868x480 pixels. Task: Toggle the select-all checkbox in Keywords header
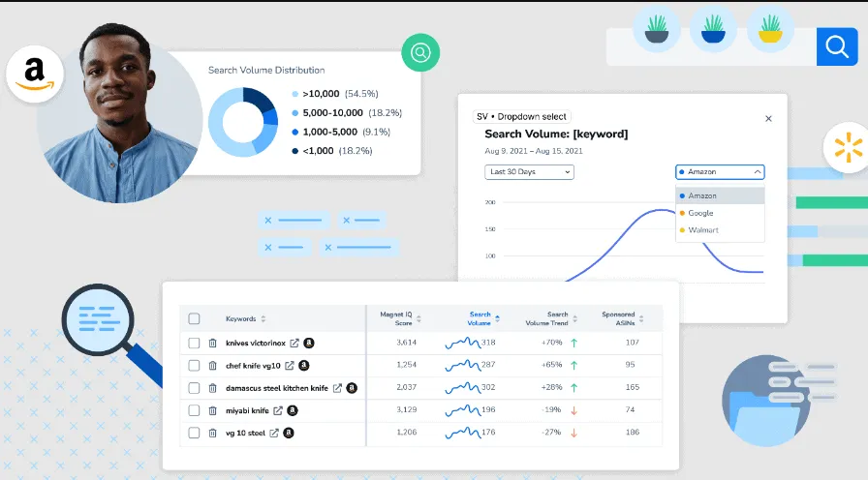coord(194,318)
